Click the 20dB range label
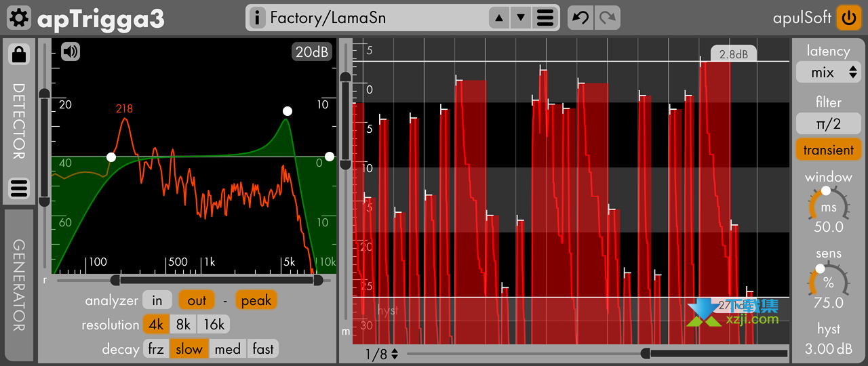The width and height of the screenshot is (868, 366). tap(311, 52)
